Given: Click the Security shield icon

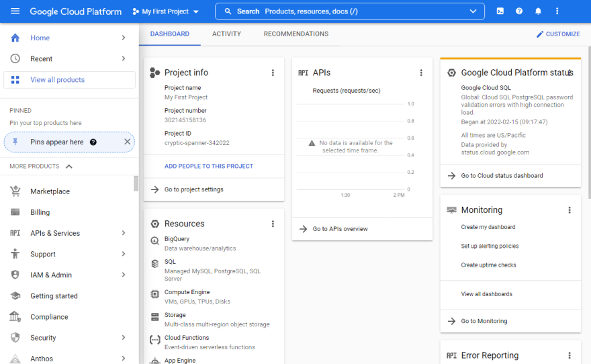Looking at the screenshot, I should coord(15,337).
